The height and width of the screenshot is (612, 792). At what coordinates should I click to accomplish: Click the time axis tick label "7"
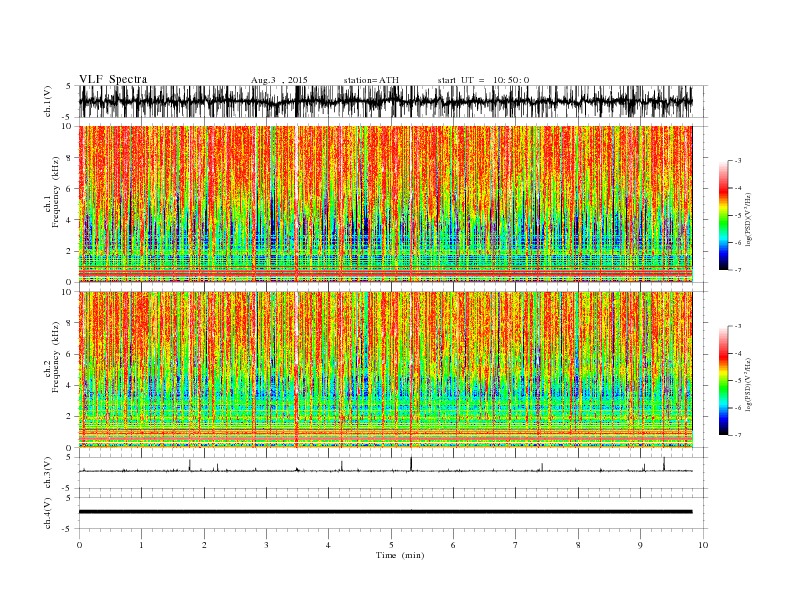[x=516, y=545]
